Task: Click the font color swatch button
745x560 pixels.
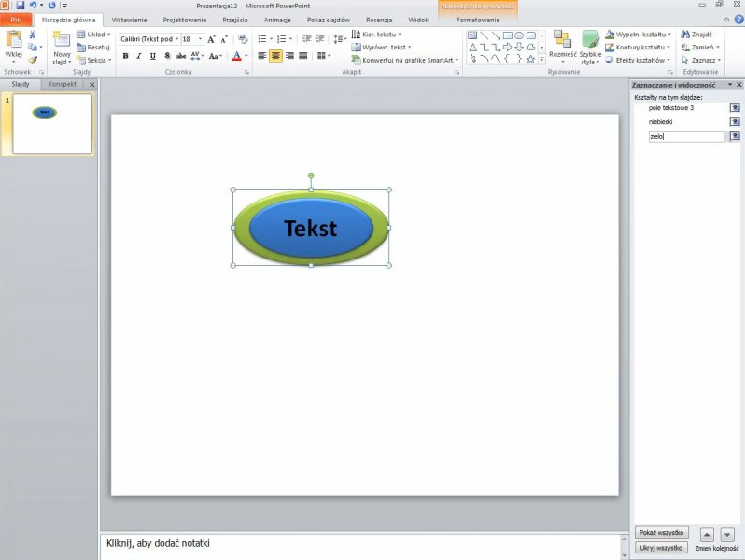Action: click(x=236, y=56)
